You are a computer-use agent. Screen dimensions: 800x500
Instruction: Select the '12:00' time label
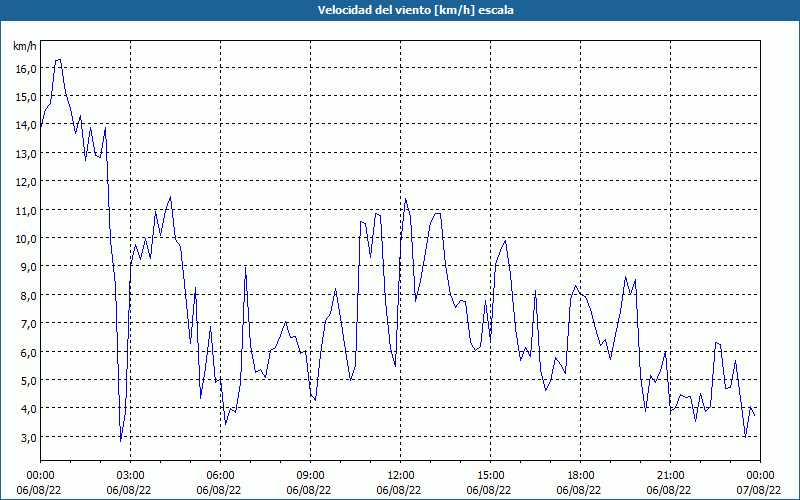tap(401, 476)
